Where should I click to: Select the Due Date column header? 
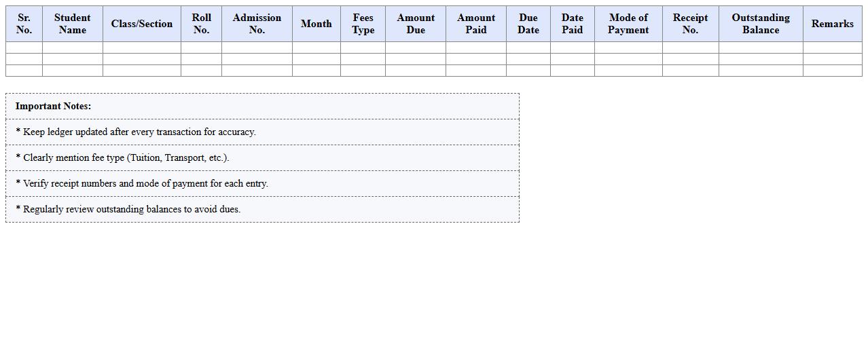pyautogui.click(x=528, y=24)
